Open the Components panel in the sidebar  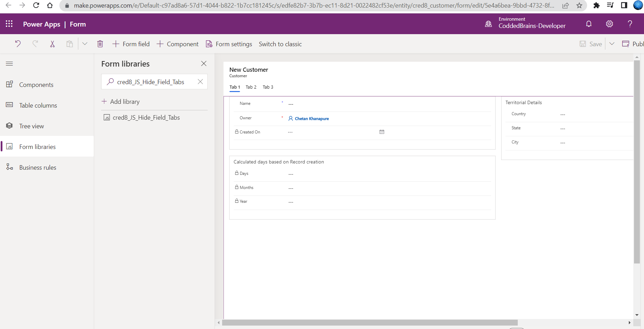tap(36, 84)
